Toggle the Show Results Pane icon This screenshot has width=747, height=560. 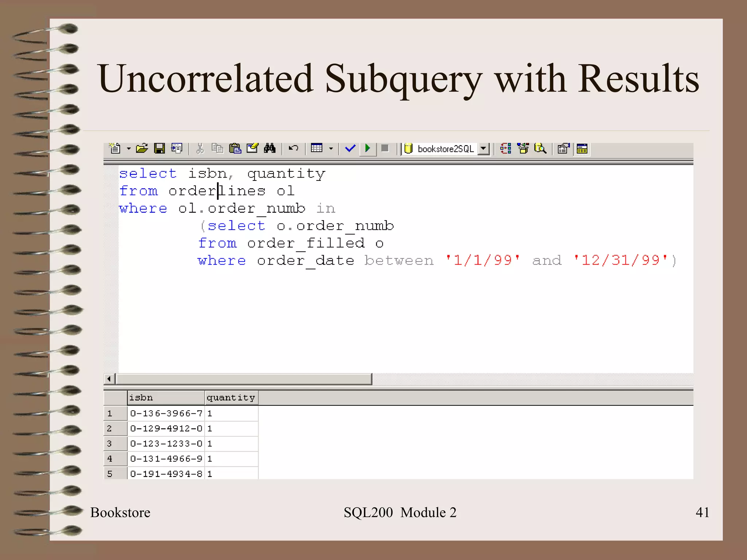[582, 149]
